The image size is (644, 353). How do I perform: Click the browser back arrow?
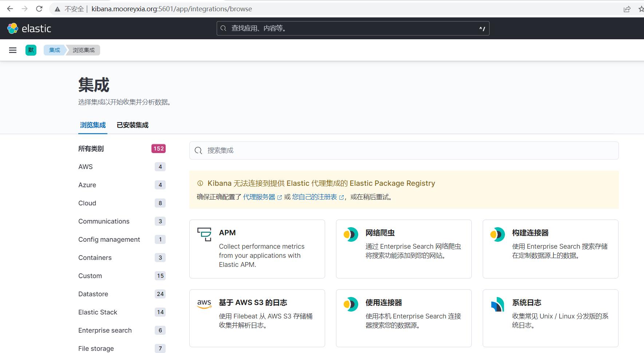pyautogui.click(x=10, y=9)
